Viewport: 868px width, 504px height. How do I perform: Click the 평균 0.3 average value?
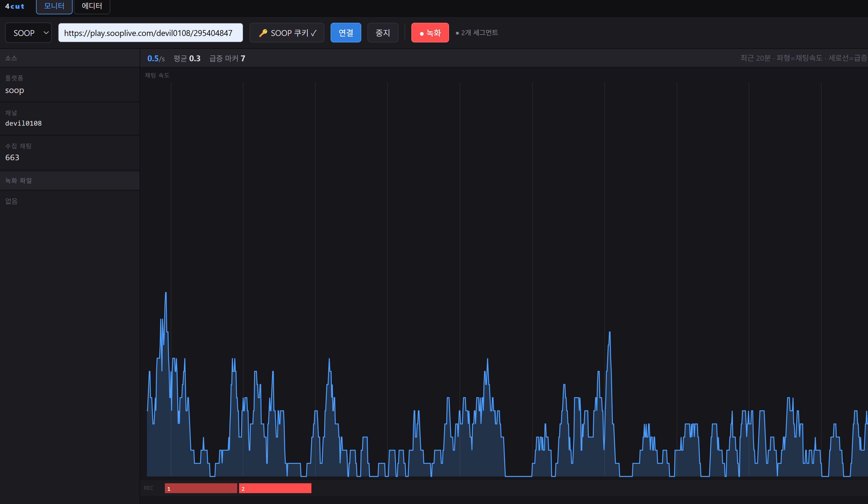[x=187, y=58]
